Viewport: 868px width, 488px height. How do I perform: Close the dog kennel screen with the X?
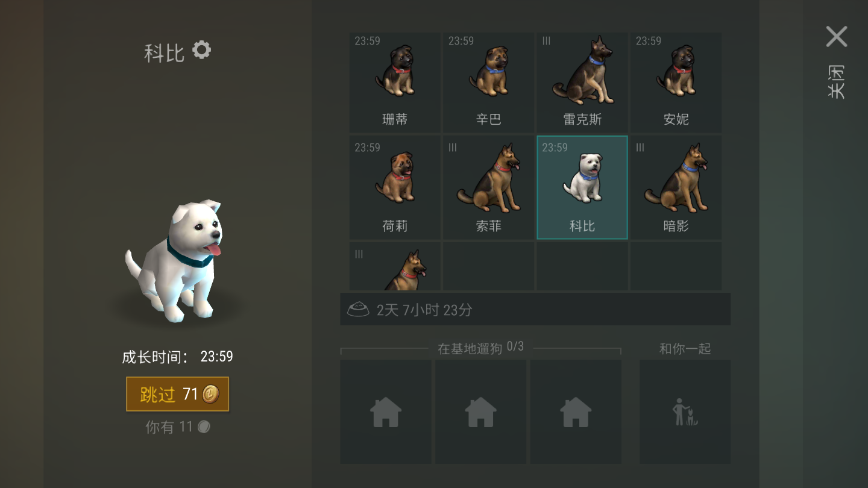point(837,37)
